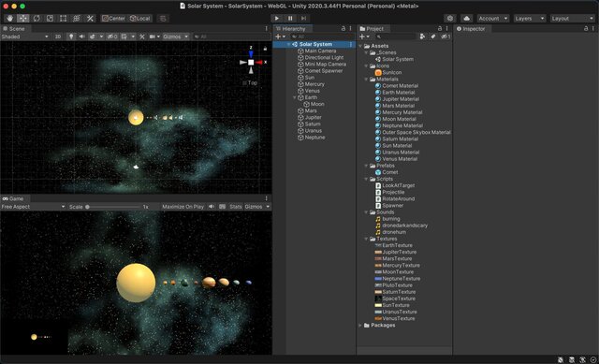Click the Project search by label icon

[432, 36]
